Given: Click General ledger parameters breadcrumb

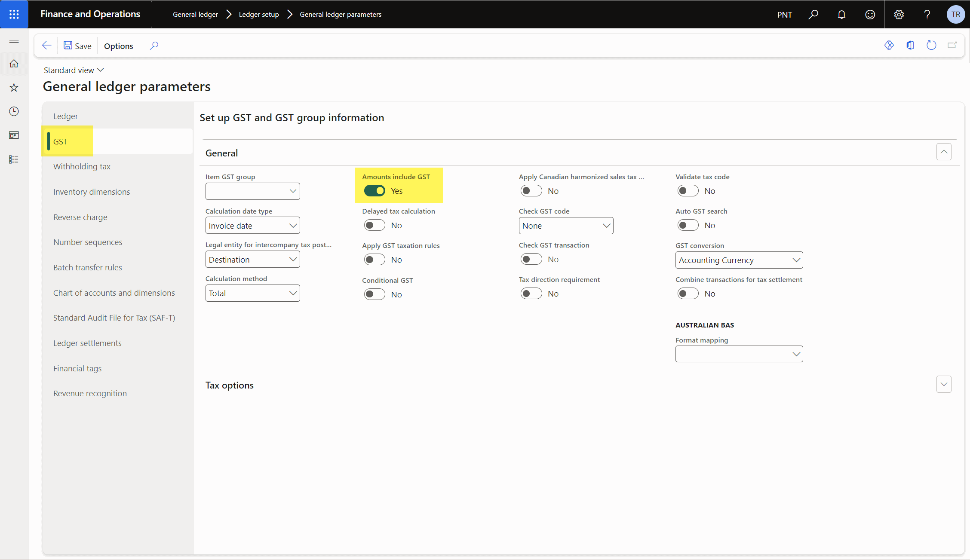Looking at the screenshot, I should click(x=341, y=14).
